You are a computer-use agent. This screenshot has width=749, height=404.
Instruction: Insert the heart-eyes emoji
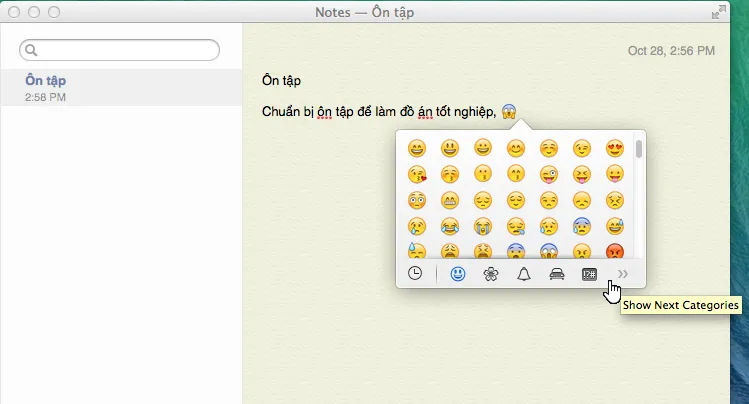point(614,148)
